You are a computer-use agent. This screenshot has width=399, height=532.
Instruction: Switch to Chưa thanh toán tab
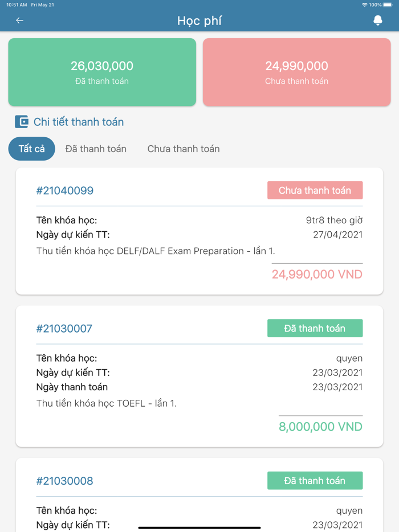184,149
